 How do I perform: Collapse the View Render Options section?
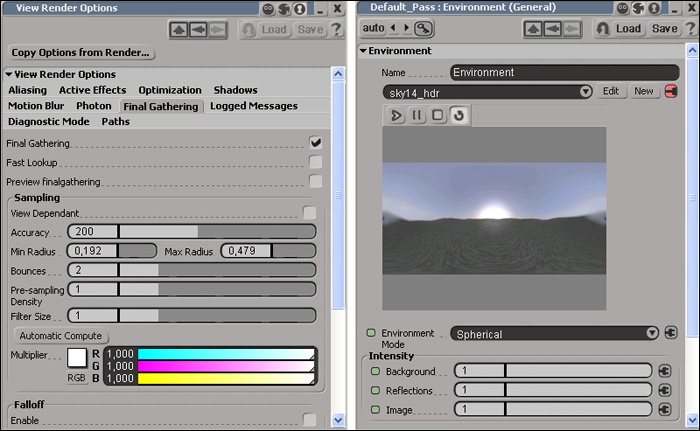[8, 74]
